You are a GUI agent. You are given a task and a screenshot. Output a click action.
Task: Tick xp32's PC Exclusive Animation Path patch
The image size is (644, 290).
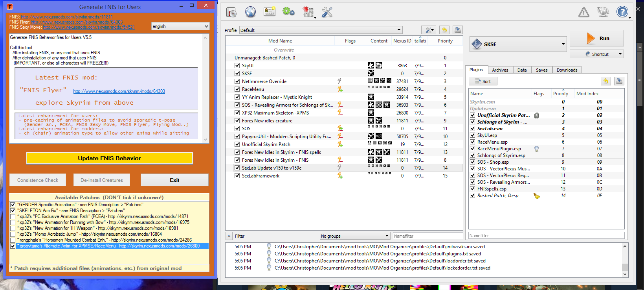click(x=13, y=216)
